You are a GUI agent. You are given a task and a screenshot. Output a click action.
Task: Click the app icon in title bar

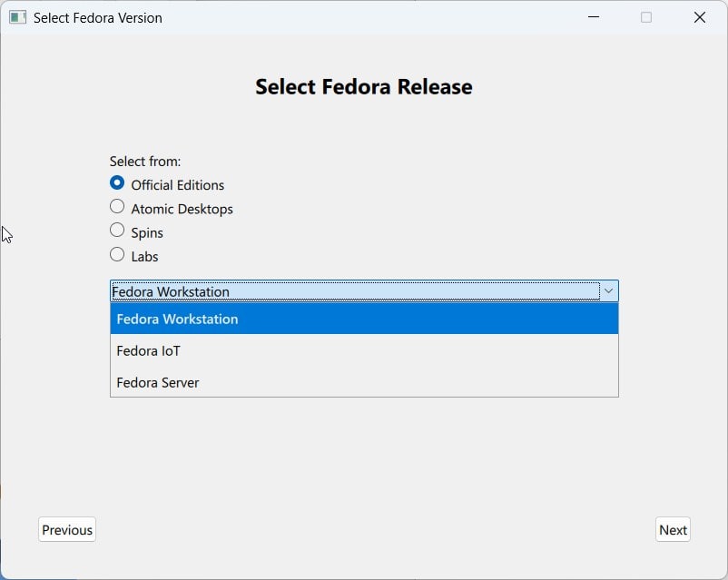(17, 17)
